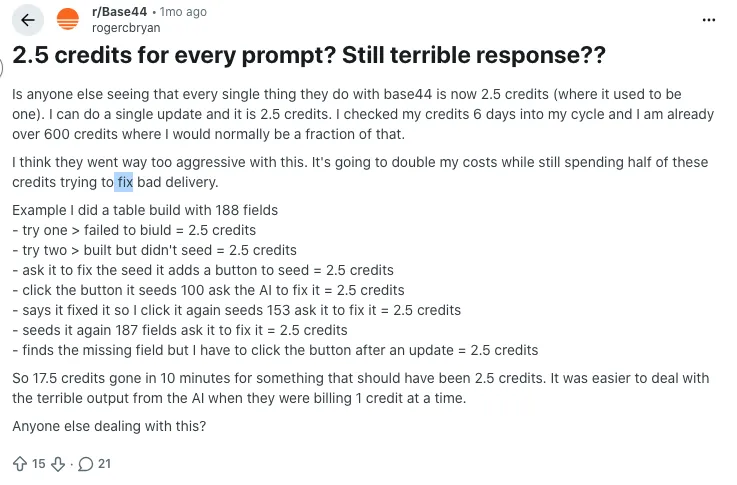
Task: Click the post title about 2.5 credits
Action: [x=309, y=56]
